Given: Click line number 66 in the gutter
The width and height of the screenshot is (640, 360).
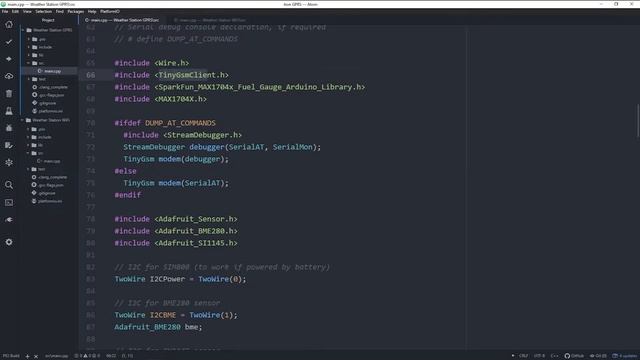Looking at the screenshot, I should [x=91, y=75].
